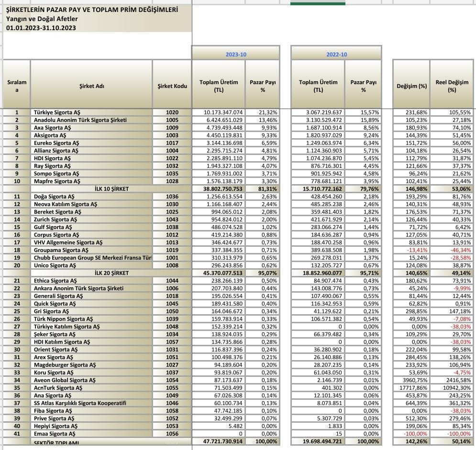Select the İLK 20 ŞİRKET subtotal label
Screen dimensions: 476x450
[112, 273]
